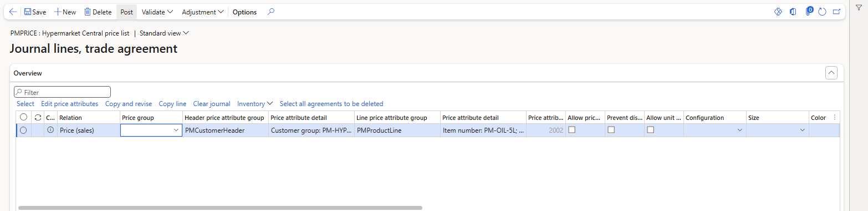Open the Options tab
Screen dimensions: 868x211
(244, 12)
